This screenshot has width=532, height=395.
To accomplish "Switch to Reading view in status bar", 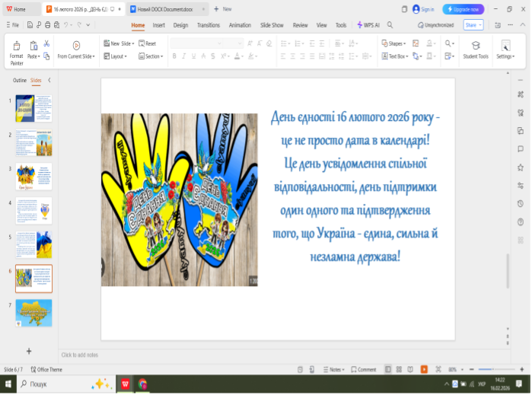I will coord(411,369).
